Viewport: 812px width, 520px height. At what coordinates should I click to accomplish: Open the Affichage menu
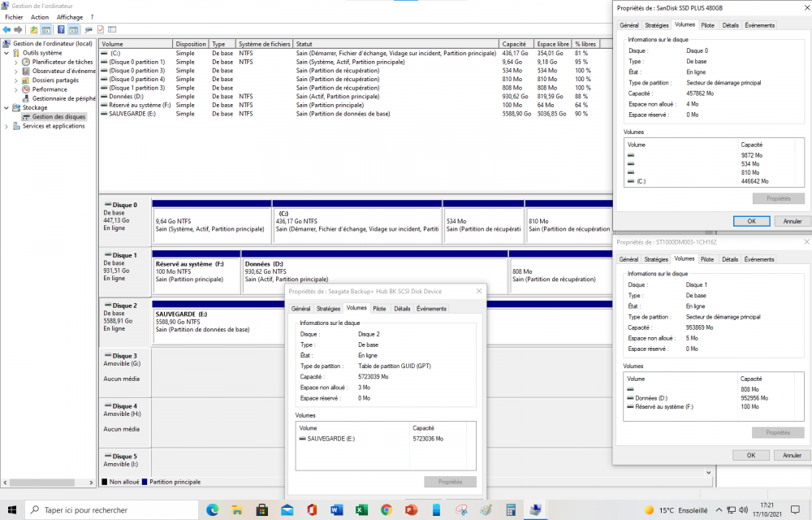click(70, 17)
